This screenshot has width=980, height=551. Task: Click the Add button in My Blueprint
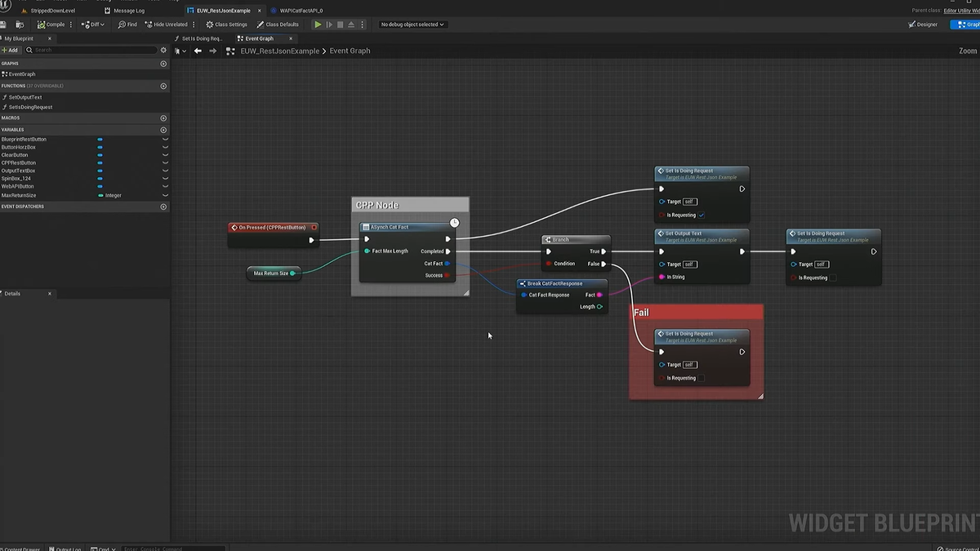[x=10, y=50]
